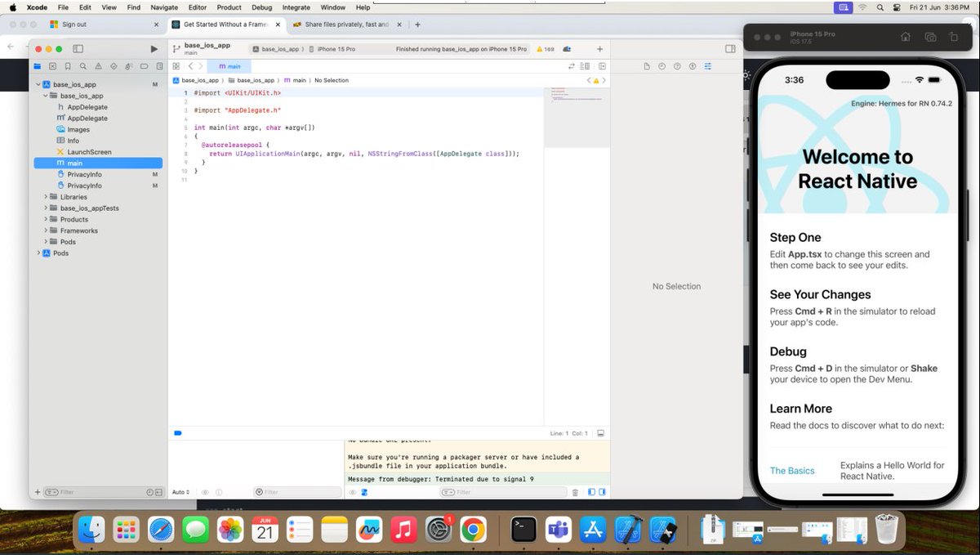This screenshot has height=555, width=980.
Task: Click The Basics link in the simulator
Action: coord(791,471)
